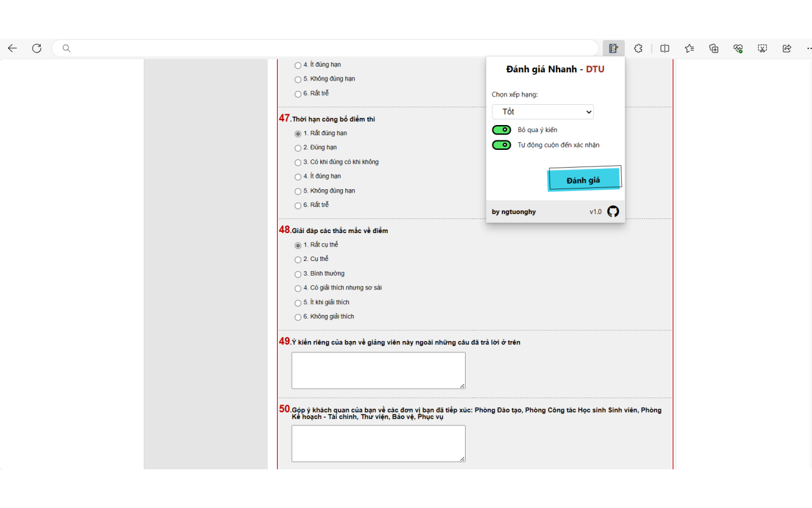Select '3. Bình thường' under question 48
812x508 pixels.
pos(298,274)
